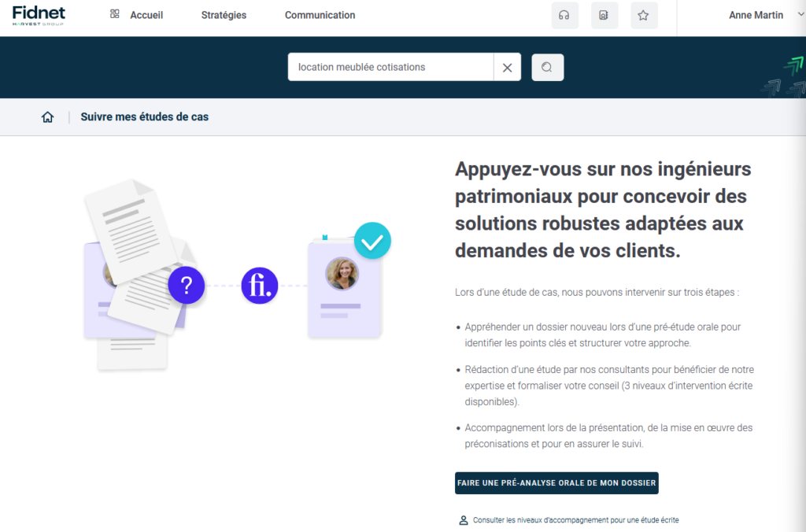Viewport: 806px width, 532px height.
Task: Go to home via breadcrumb house icon
Action: (x=47, y=117)
